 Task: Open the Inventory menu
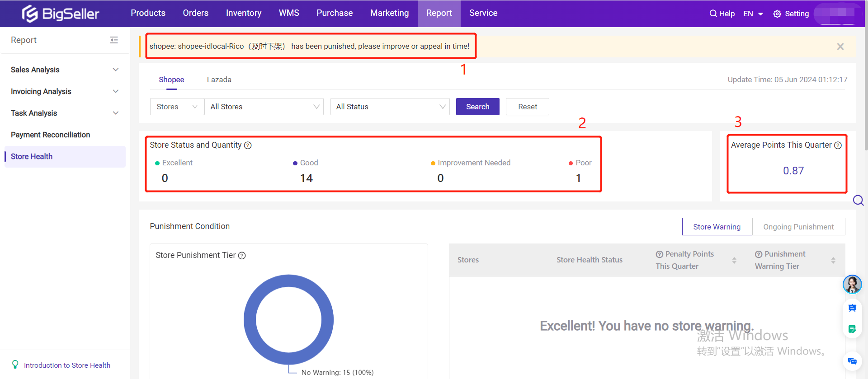243,13
